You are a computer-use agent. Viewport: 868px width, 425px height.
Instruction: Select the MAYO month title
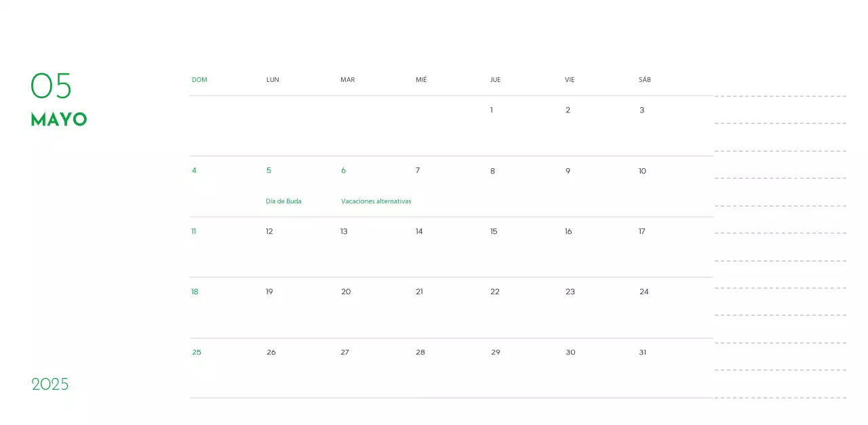point(58,119)
